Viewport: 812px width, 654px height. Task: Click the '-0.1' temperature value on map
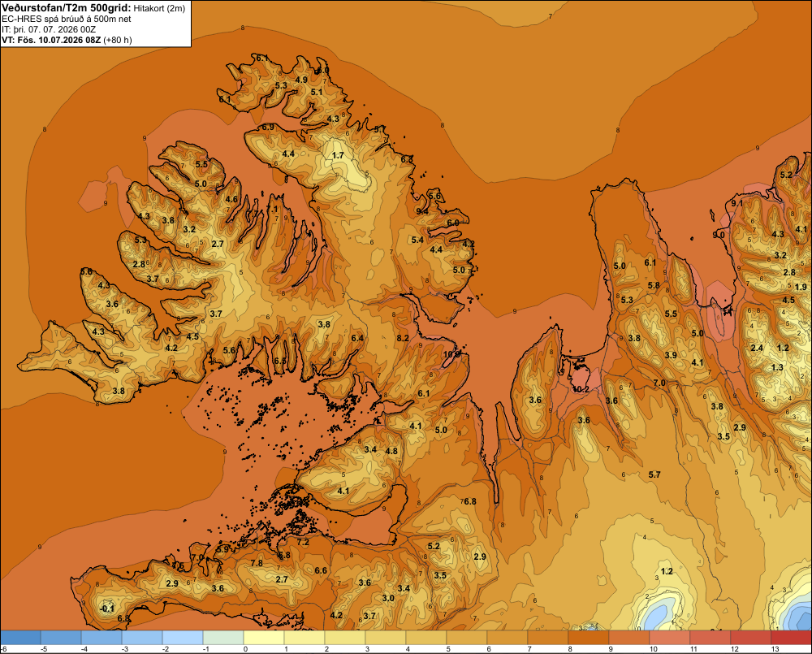coord(107,609)
